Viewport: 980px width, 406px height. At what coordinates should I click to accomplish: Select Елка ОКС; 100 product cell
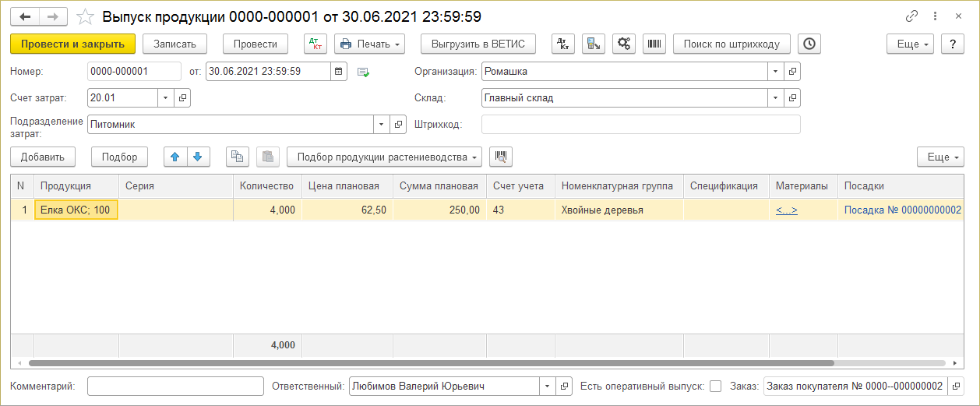click(x=76, y=210)
